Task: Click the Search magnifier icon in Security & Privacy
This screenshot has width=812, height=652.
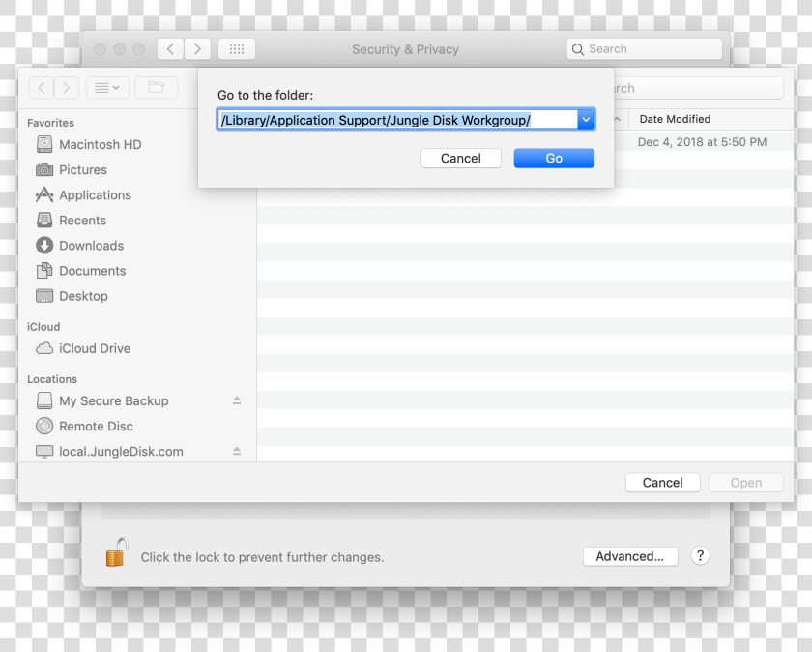Action: tap(578, 49)
